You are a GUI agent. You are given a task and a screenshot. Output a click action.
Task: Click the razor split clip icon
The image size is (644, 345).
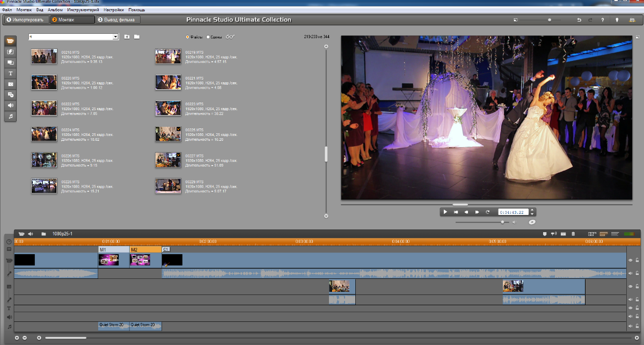[562, 234]
